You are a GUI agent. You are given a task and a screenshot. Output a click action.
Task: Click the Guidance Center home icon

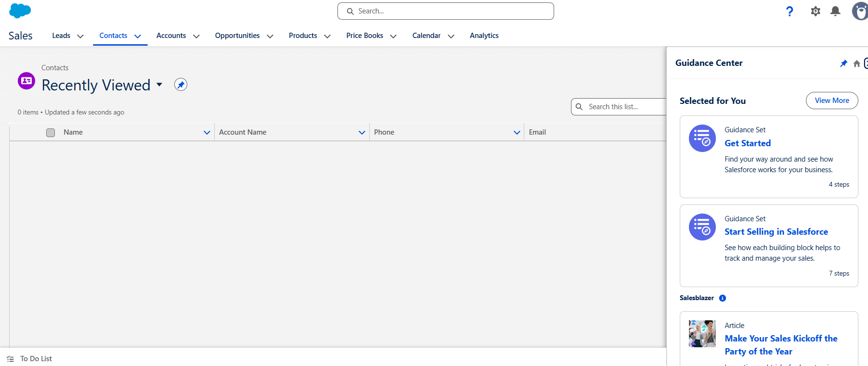point(856,63)
